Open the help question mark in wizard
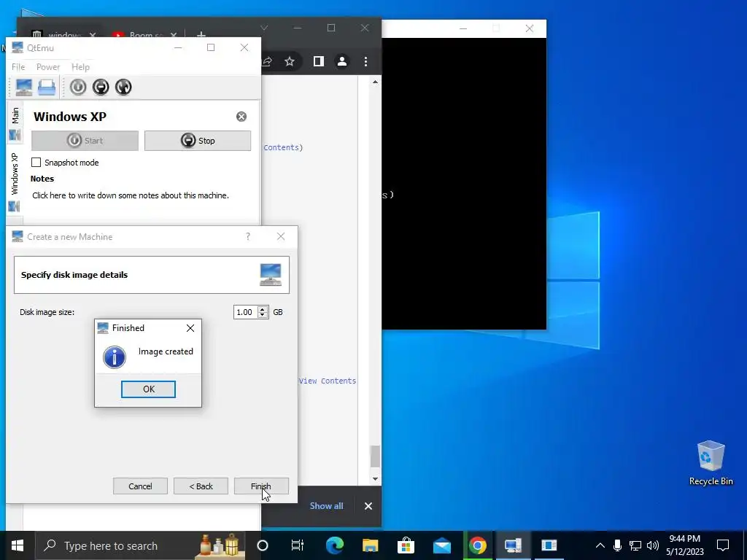The width and height of the screenshot is (747, 560). (x=248, y=237)
